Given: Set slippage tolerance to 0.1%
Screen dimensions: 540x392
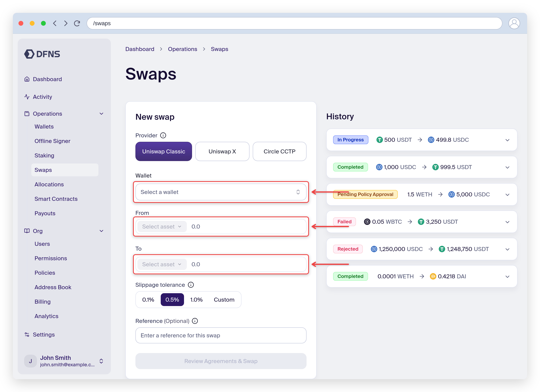Looking at the screenshot, I should (148, 300).
